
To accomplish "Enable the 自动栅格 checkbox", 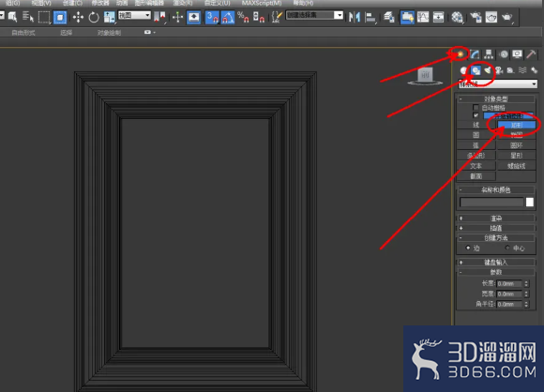I will click(476, 108).
